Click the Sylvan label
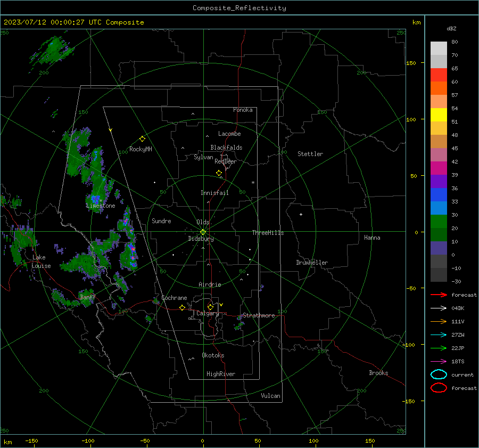 coord(203,157)
